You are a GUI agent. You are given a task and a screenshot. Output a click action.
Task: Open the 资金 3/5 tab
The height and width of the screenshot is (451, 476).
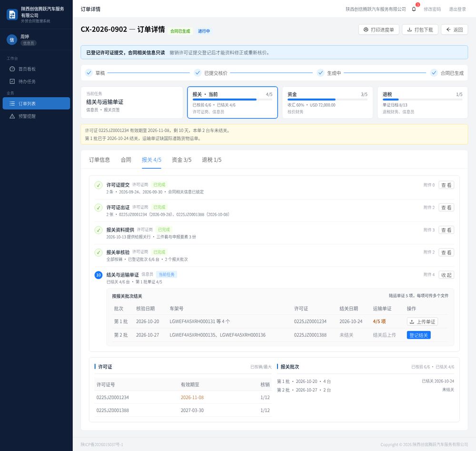click(x=181, y=160)
